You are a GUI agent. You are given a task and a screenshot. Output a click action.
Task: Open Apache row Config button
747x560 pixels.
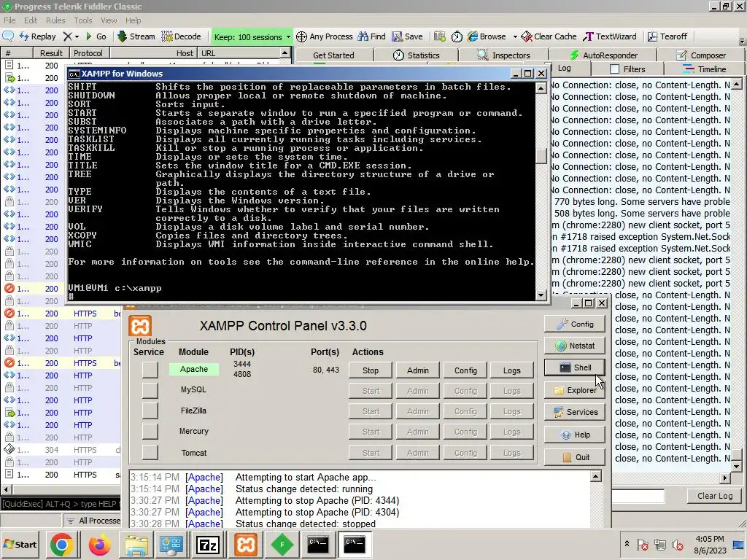465,370
